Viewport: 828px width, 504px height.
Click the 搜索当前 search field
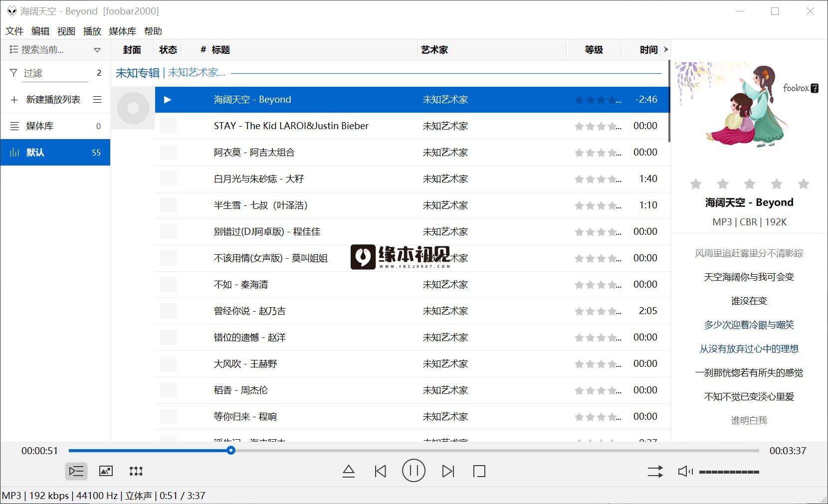pos(55,50)
